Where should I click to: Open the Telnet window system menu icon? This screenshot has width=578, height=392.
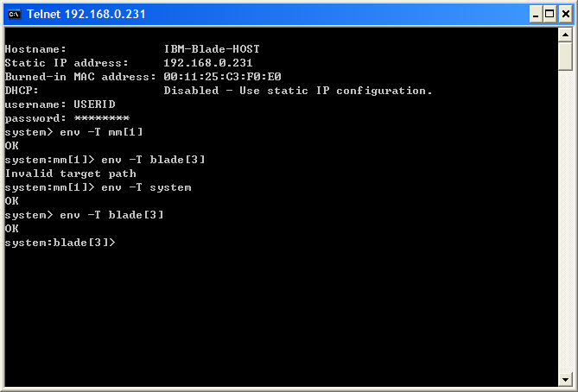[15, 15]
